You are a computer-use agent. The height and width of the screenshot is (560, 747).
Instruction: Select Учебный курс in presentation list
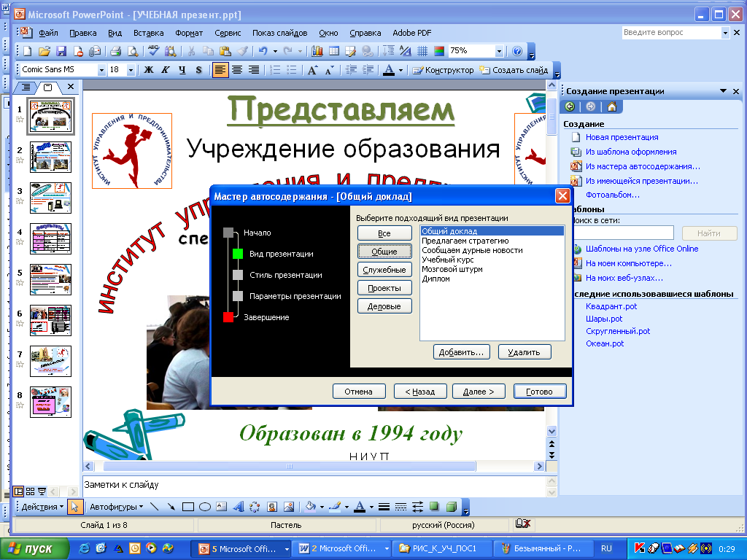point(447,260)
